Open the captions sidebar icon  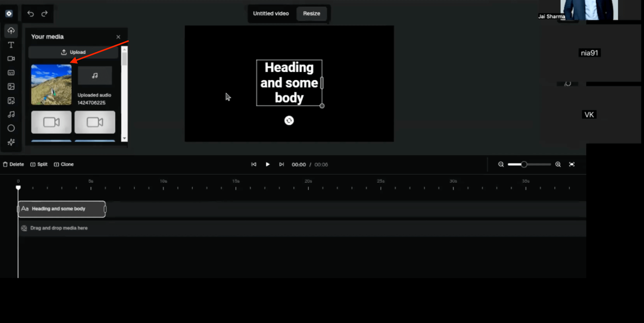click(x=11, y=73)
